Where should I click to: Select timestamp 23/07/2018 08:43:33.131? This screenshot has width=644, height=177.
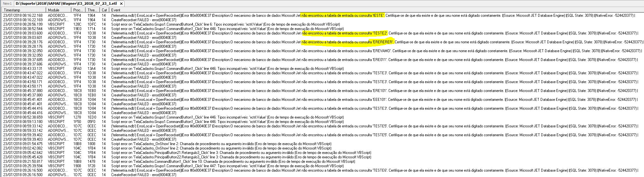pyautogui.click(x=23, y=69)
